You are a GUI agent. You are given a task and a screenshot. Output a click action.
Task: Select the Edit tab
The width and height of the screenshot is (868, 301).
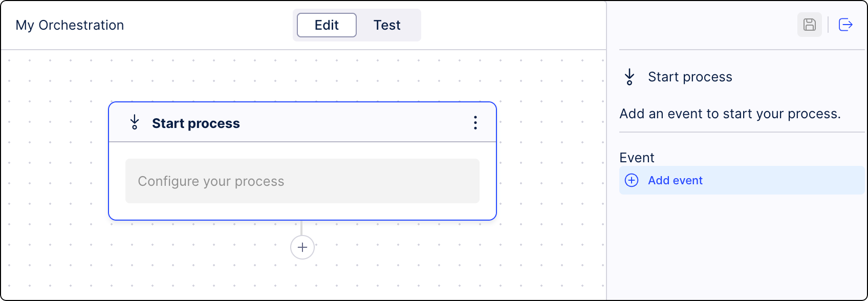tap(326, 25)
